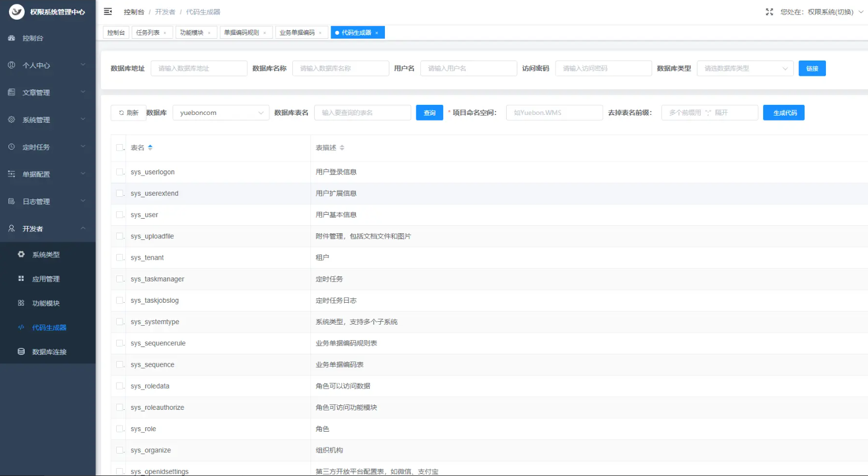Toggle fullscreen with the expand icon
The height and width of the screenshot is (476, 868).
[769, 12]
